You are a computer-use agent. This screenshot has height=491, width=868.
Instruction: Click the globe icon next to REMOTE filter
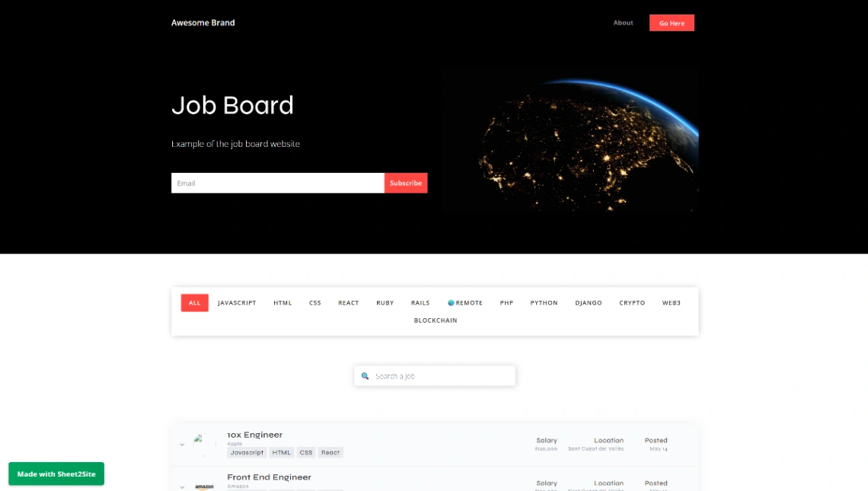pos(451,302)
